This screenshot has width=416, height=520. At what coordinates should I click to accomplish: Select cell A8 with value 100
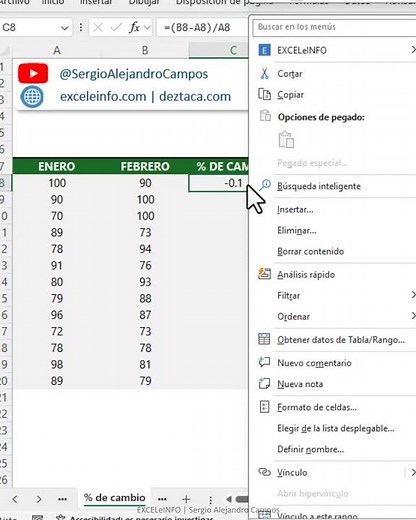(x=57, y=183)
